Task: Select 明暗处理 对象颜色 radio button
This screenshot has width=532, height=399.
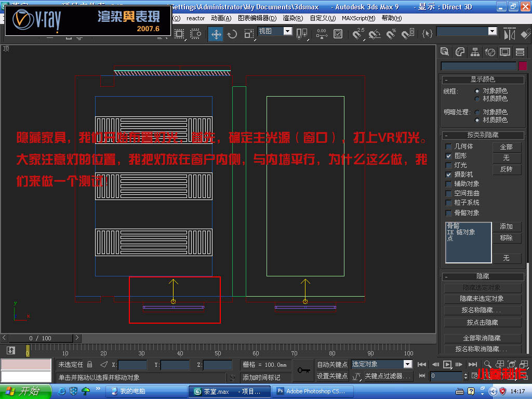Action: click(x=477, y=112)
